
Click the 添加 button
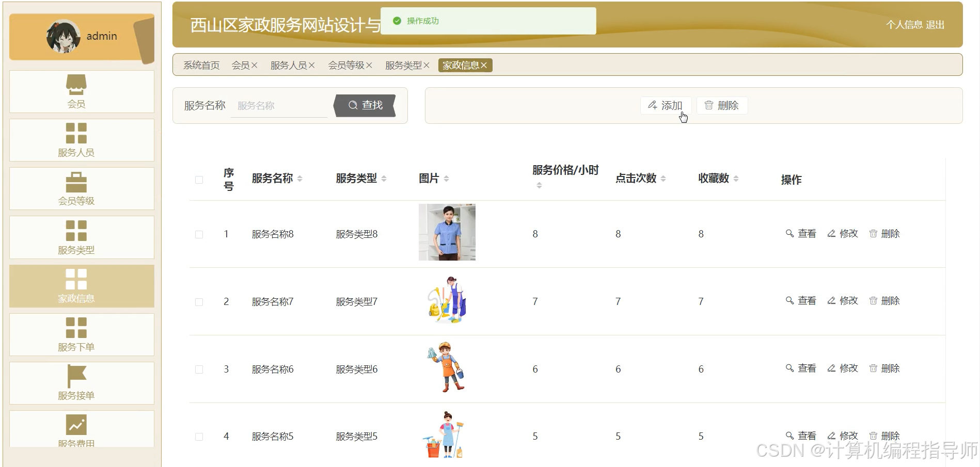click(x=666, y=105)
